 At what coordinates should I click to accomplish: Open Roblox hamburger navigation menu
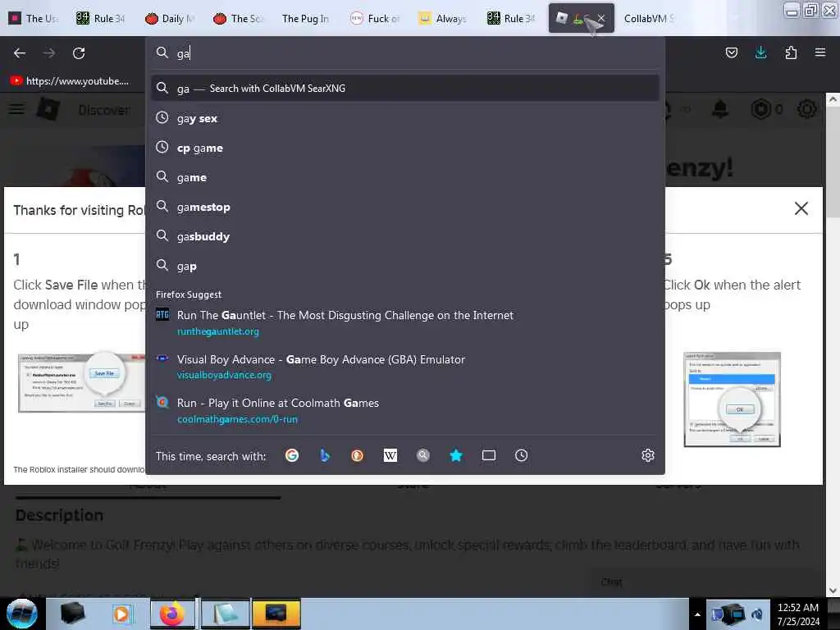[16, 109]
